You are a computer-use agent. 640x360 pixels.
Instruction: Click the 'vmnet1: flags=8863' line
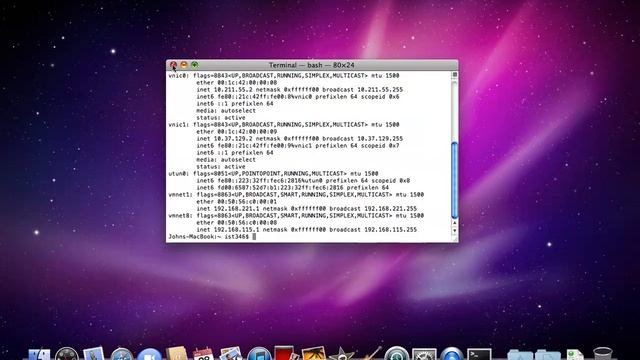click(296, 195)
